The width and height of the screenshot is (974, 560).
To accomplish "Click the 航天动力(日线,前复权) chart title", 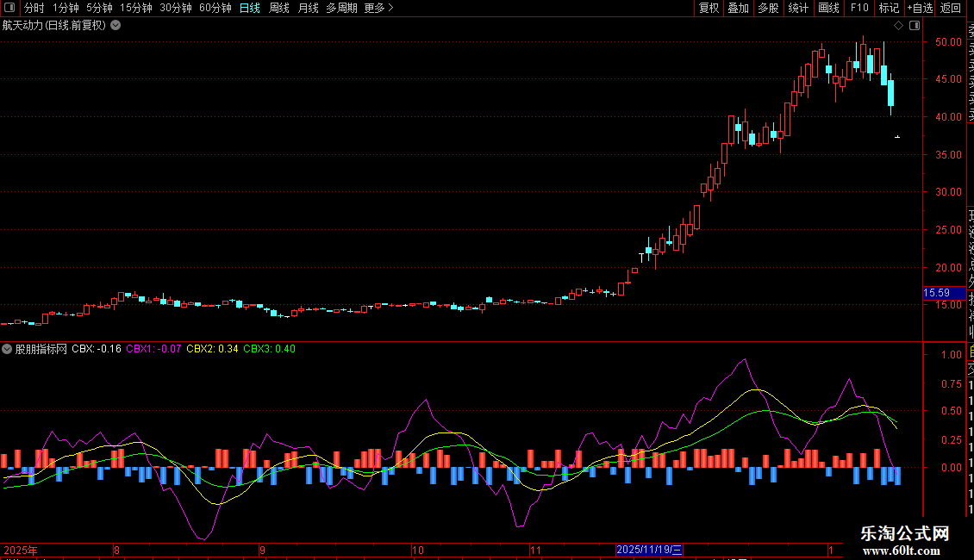I will (54, 26).
